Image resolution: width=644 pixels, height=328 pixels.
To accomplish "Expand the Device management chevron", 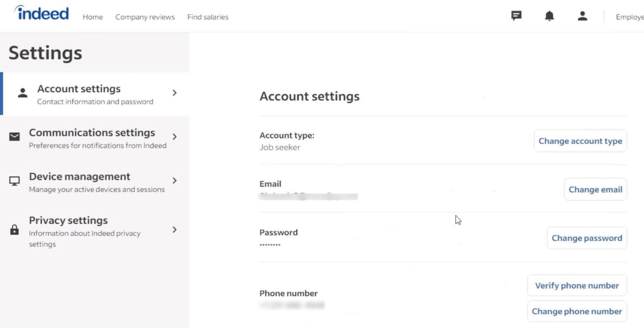I will pos(175,181).
